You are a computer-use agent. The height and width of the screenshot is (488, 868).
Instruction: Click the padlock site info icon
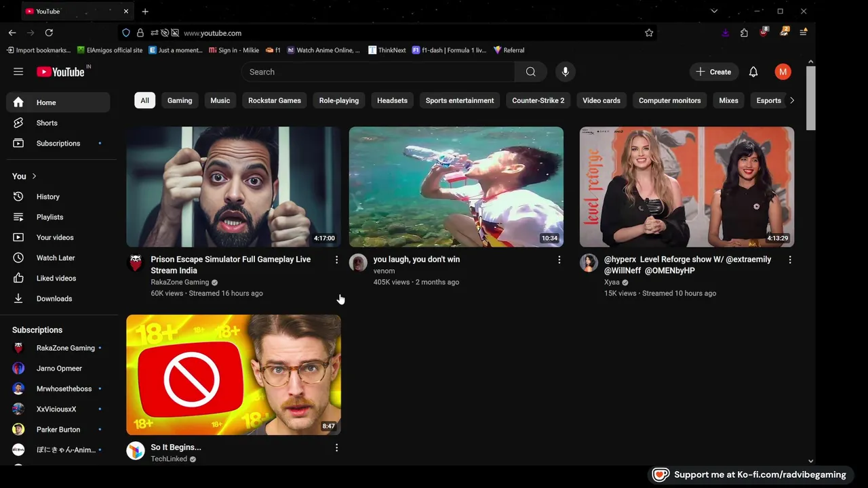(x=140, y=33)
